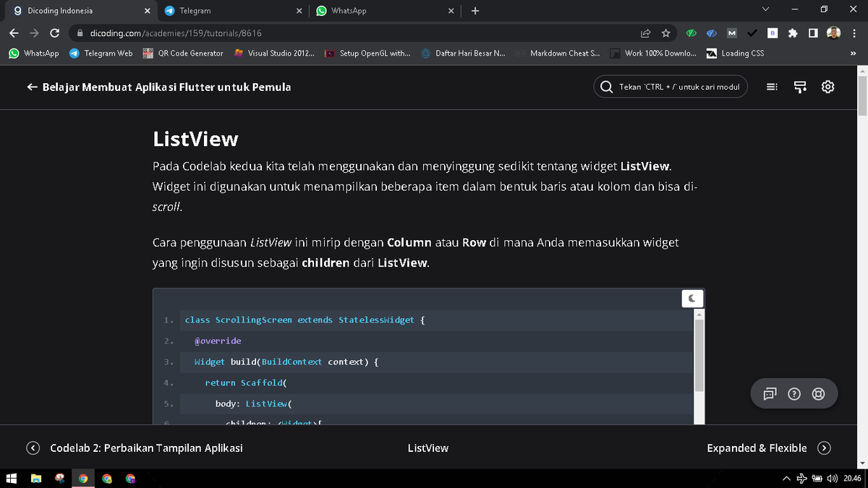Click the volume icon in system tray
868x488 pixels.
tap(833, 479)
